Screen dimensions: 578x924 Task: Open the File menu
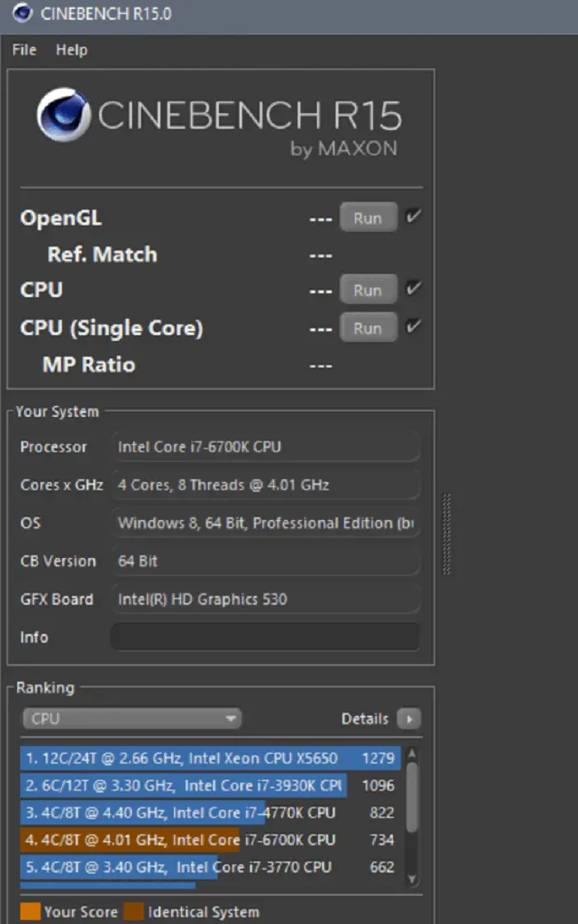click(x=24, y=50)
